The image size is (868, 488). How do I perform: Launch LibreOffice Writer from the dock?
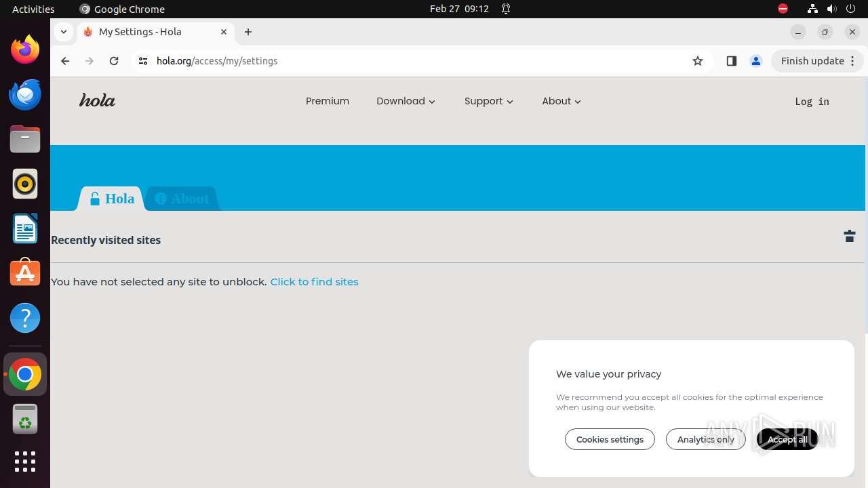[25, 228]
